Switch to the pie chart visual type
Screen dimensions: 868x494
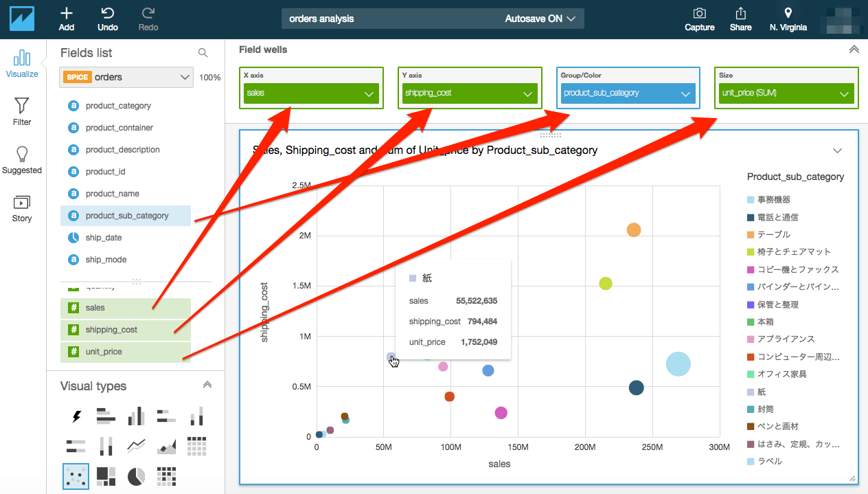pos(136,475)
